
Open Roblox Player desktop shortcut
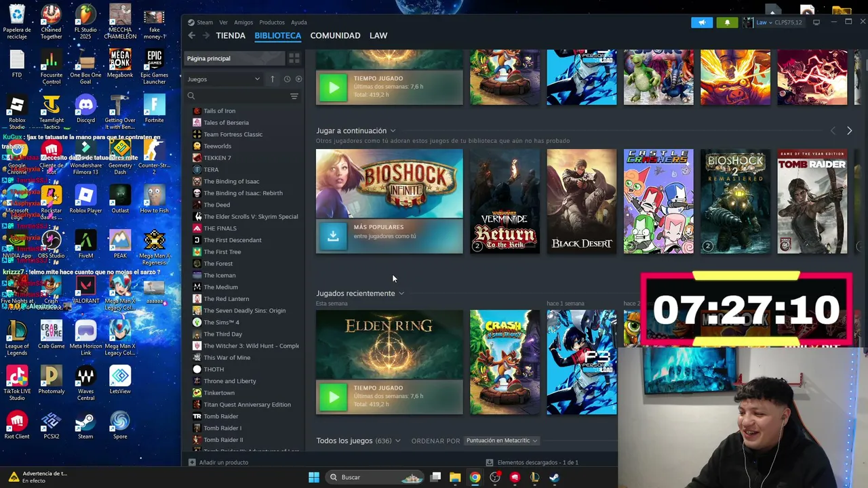[85, 199]
